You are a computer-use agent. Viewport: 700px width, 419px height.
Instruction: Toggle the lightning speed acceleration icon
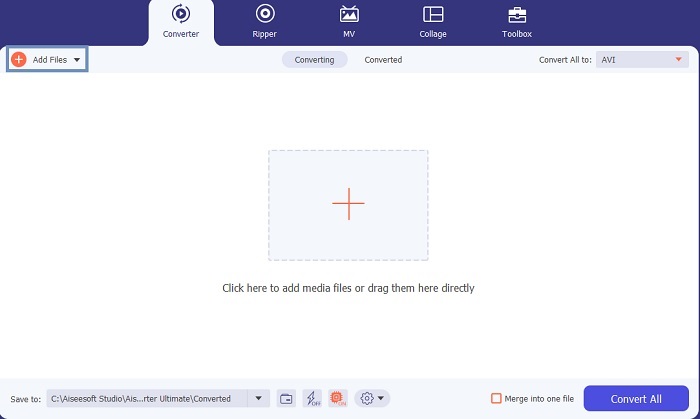coord(311,398)
